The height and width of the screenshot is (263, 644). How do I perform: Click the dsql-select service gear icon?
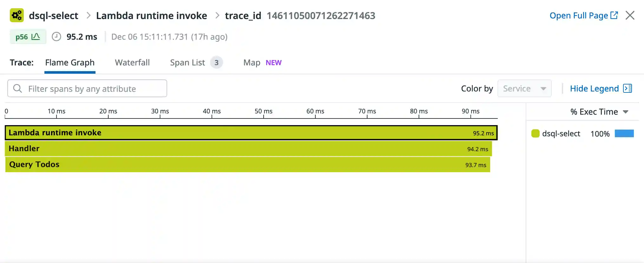coord(17,15)
